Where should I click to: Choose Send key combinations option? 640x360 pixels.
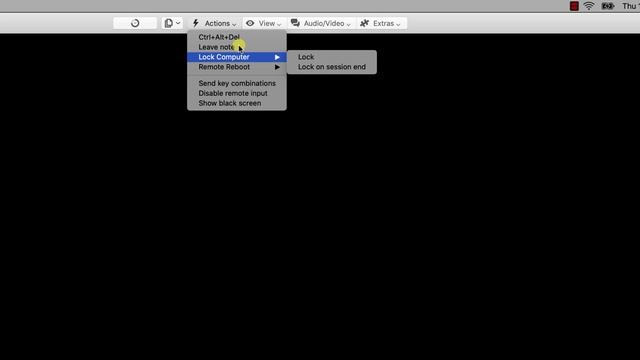pyautogui.click(x=237, y=83)
